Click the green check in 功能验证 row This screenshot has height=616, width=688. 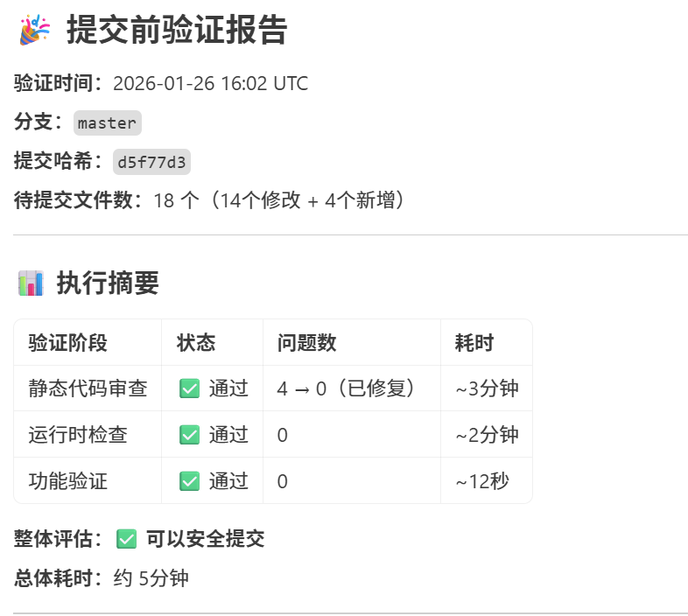coord(190,481)
